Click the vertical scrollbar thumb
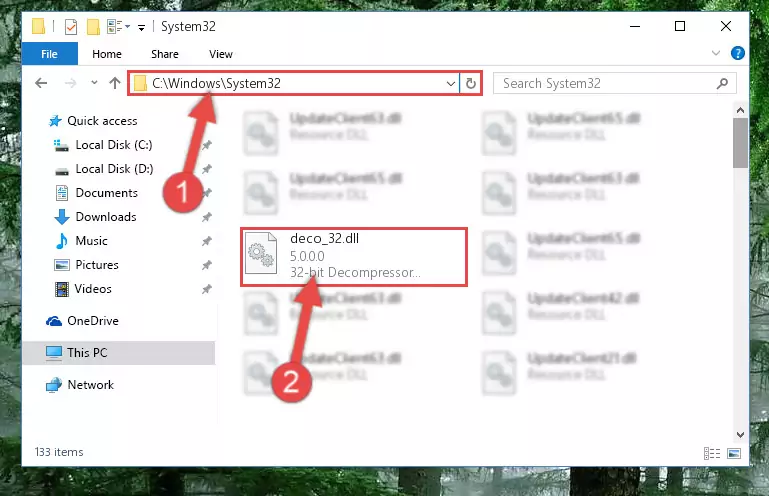The image size is (769, 496). pyautogui.click(x=741, y=143)
